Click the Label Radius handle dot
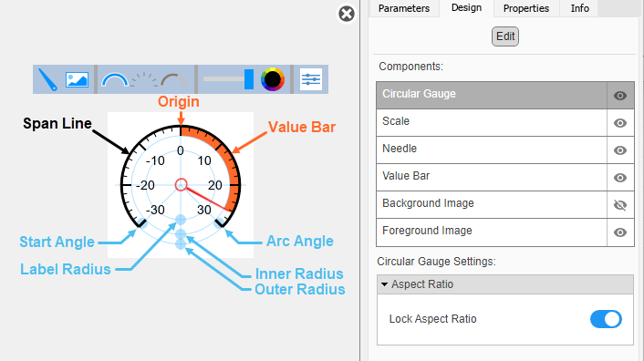This screenshot has width=644, height=361. coord(181,220)
